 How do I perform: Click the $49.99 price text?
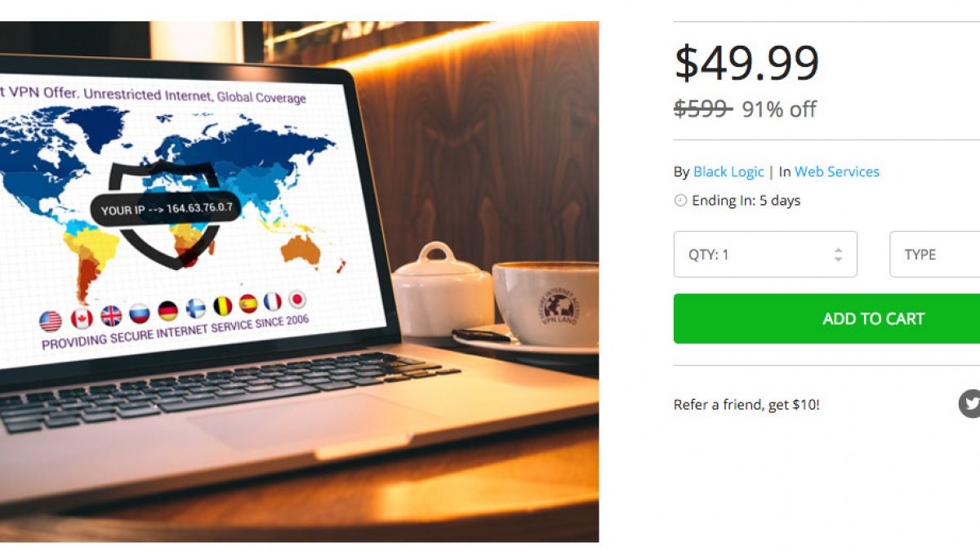click(746, 64)
